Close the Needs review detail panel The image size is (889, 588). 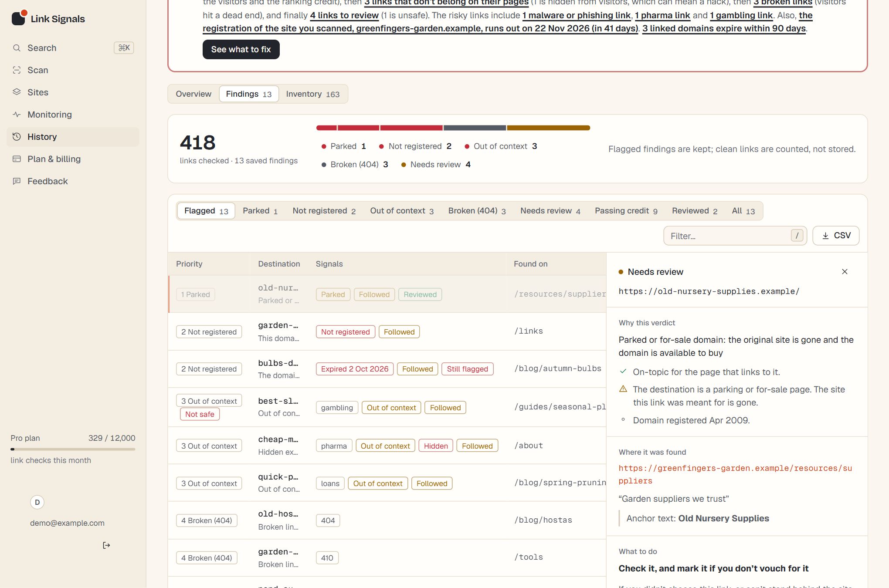click(x=845, y=272)
